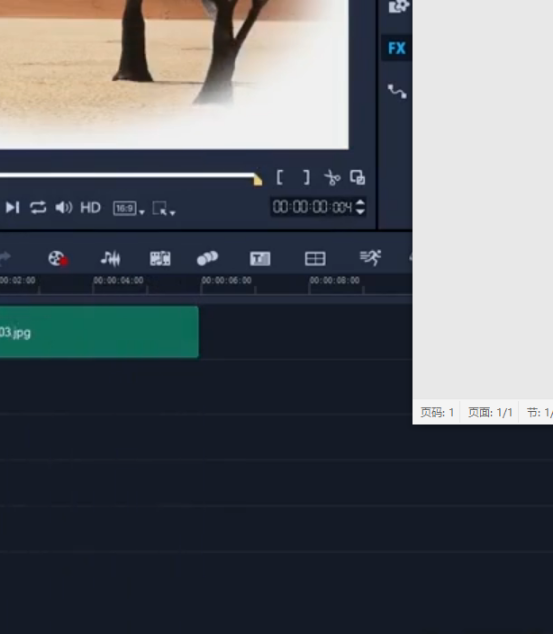Screen dimensions: 553x635
Task: Click the 00:00:04:00 ruler mark
Action: point(118,280)
